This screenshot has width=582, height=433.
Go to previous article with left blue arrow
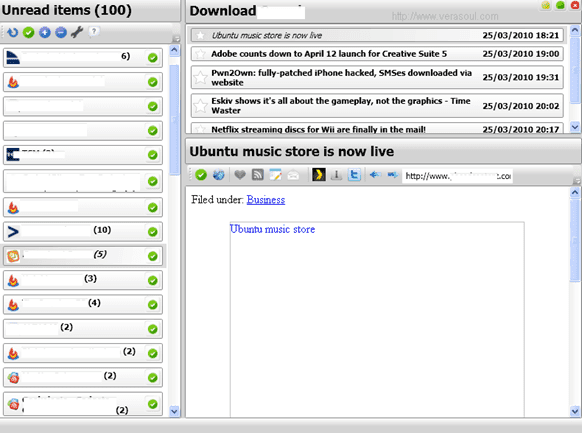tap(375, 174)
